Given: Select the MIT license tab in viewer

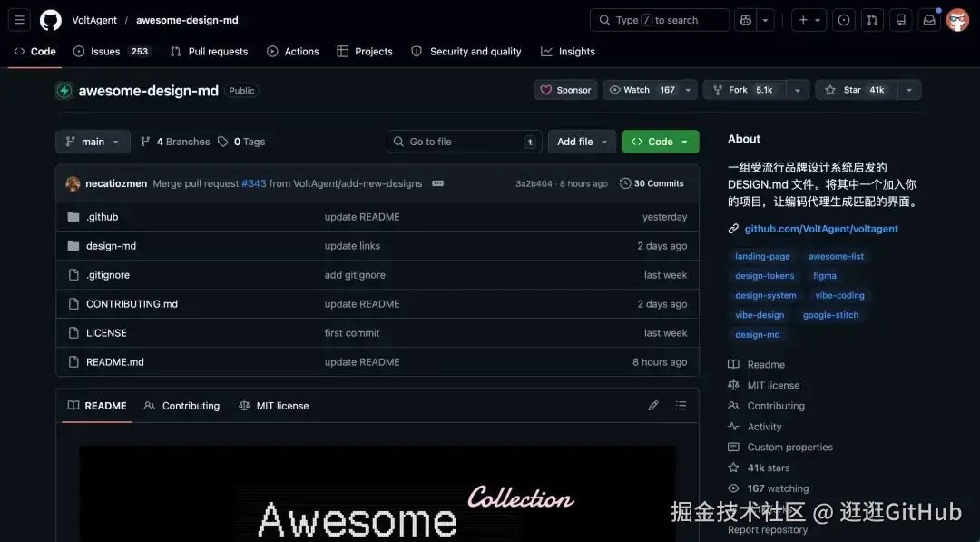Looking at the screenshot, I should coord(274,406).
